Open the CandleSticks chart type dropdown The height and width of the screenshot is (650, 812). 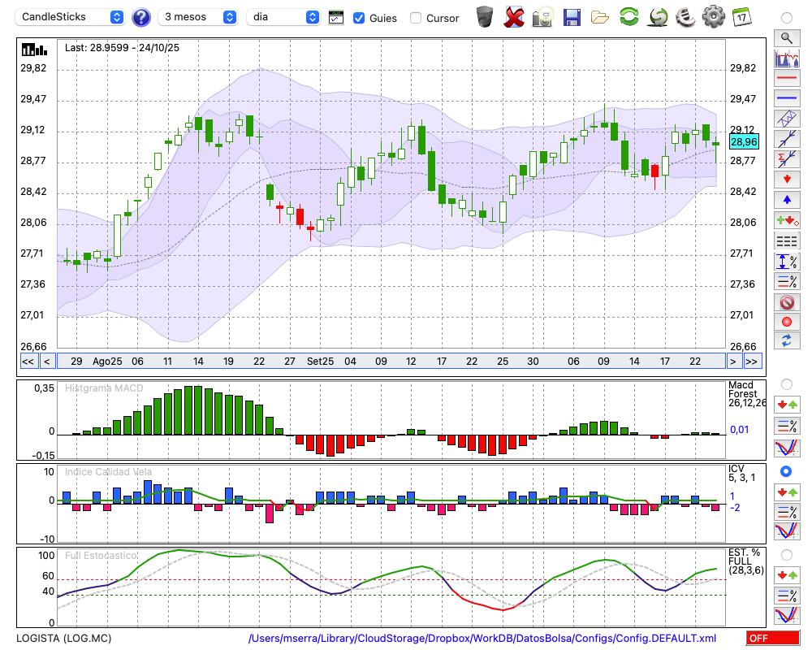tap(71, 17)
